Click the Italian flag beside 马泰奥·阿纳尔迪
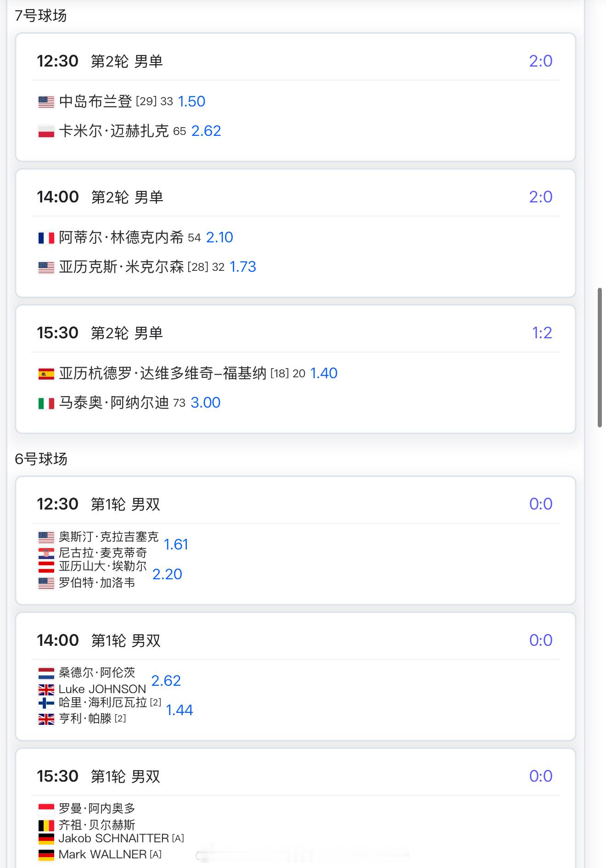 click(46, 403)
